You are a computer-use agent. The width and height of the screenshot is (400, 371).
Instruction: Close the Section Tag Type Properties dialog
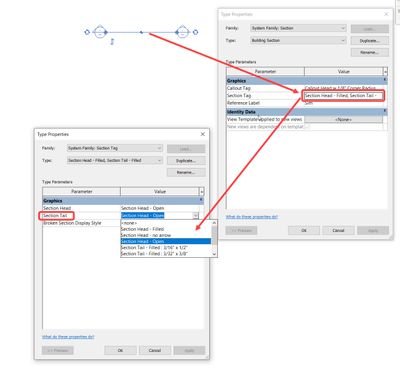tap(203, 134)
